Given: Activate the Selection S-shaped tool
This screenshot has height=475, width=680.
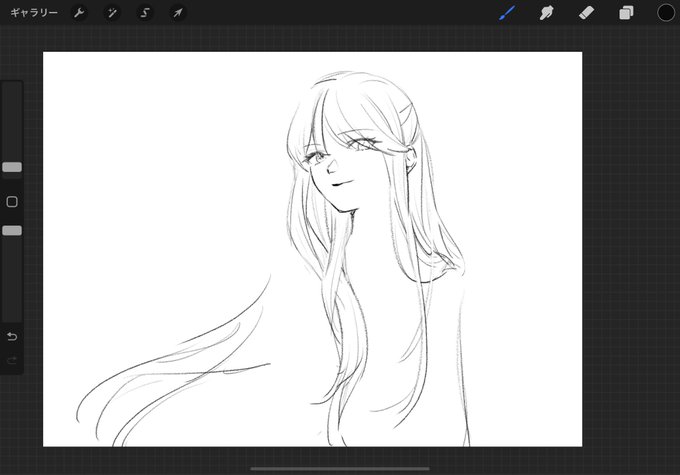Looking at the screenshot, I should [145, 13].
